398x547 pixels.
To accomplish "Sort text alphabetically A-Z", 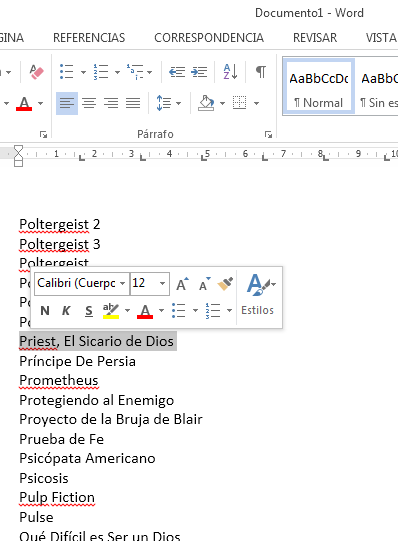I will (230, 72).
